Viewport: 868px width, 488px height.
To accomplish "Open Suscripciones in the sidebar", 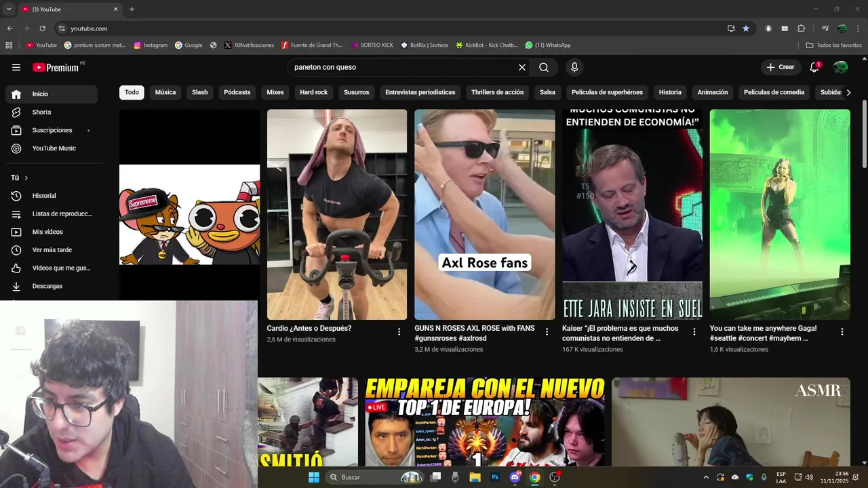I will pos(52,130).
